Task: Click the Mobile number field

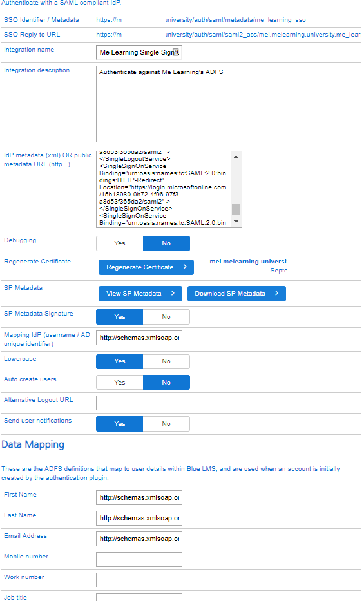Action: pos(139,560)
